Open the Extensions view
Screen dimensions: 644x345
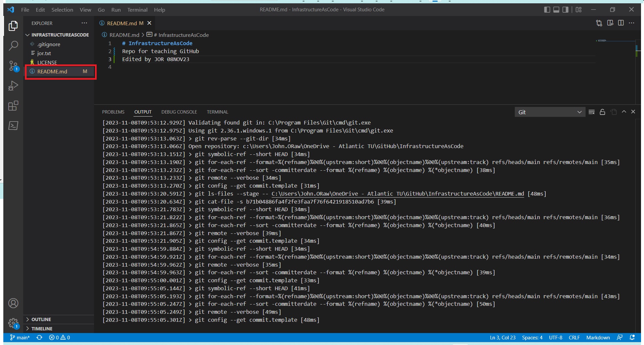coord(13,106)
